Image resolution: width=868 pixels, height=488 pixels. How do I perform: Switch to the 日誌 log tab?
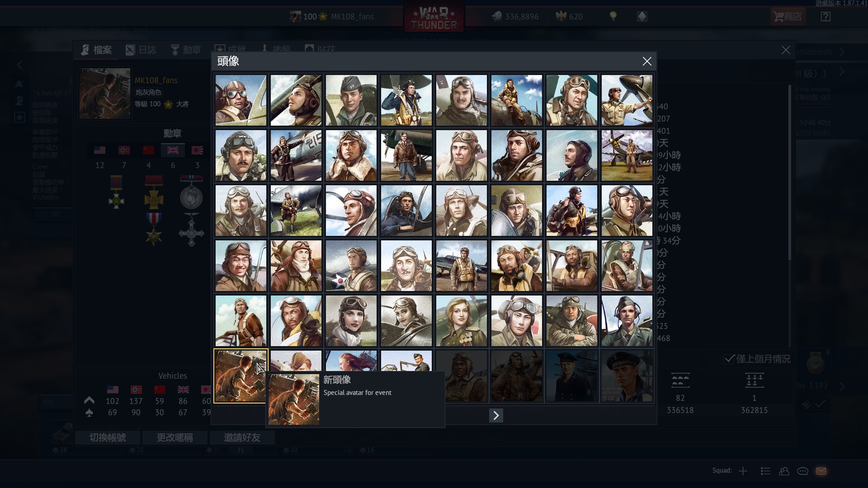click(141, 50)
